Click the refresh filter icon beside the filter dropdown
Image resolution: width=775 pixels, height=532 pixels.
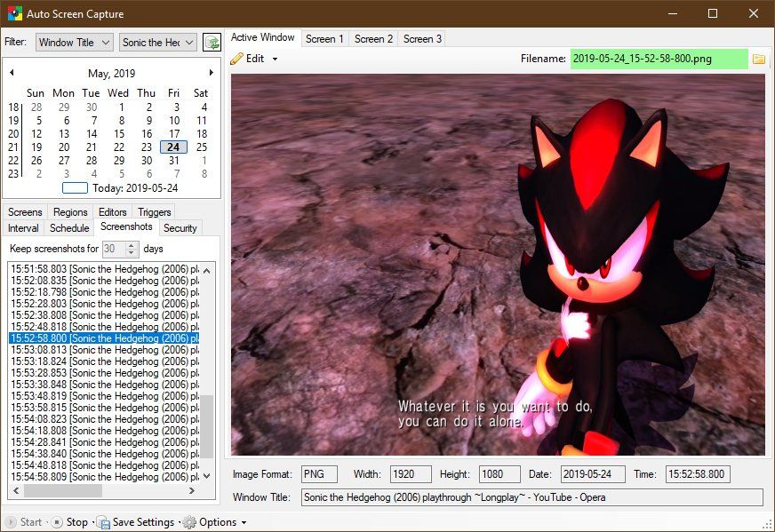pos(212,42)
